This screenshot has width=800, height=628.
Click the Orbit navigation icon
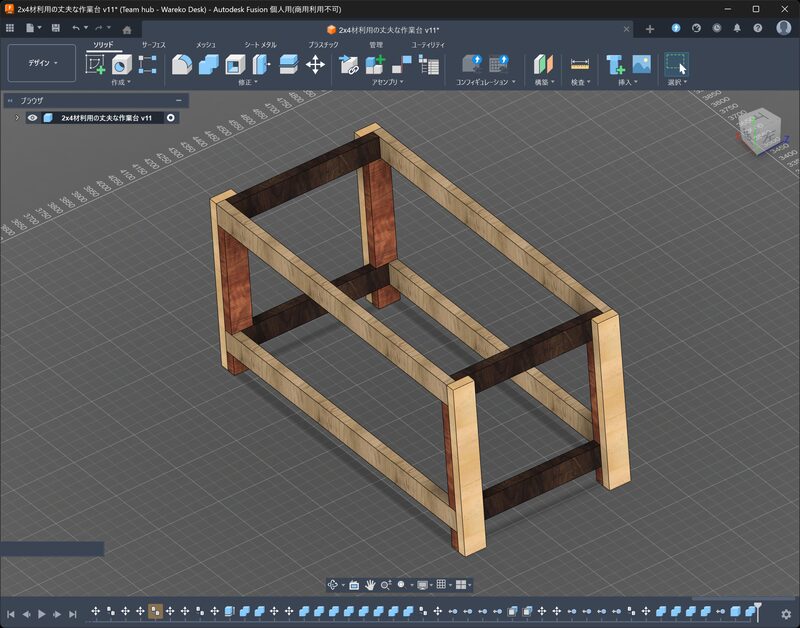333,584
